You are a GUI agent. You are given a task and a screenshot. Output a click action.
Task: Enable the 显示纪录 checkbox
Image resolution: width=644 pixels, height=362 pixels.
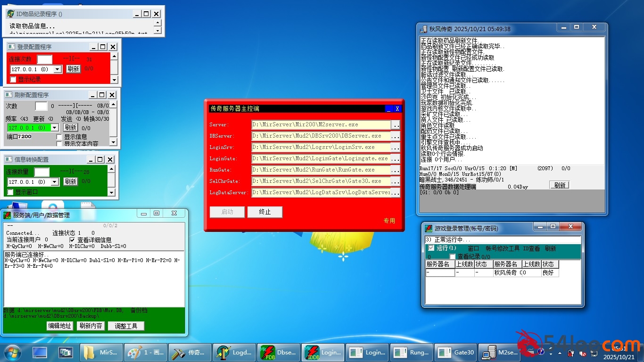[13, 80]
